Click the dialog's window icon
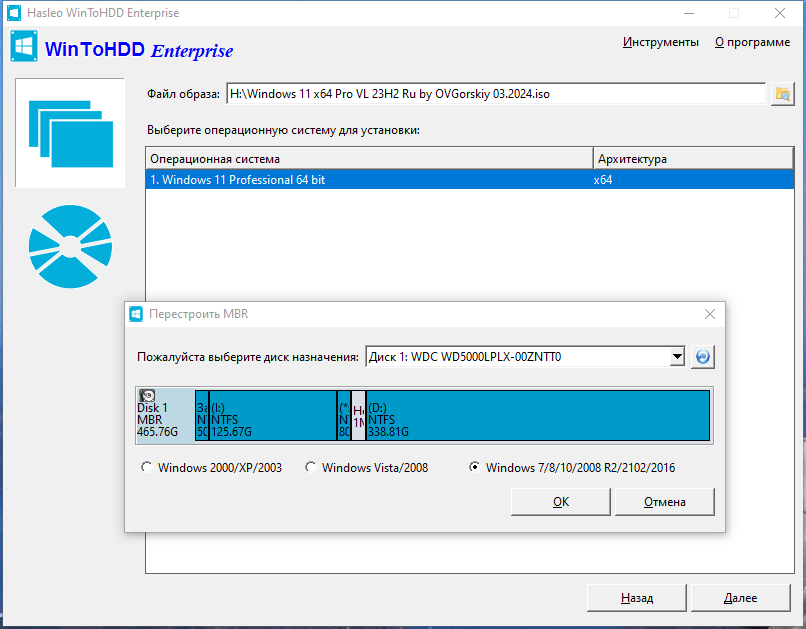Image resolution: width=806 pixels, height=629 pixels. pyautogui.click(x=135, y=314)
